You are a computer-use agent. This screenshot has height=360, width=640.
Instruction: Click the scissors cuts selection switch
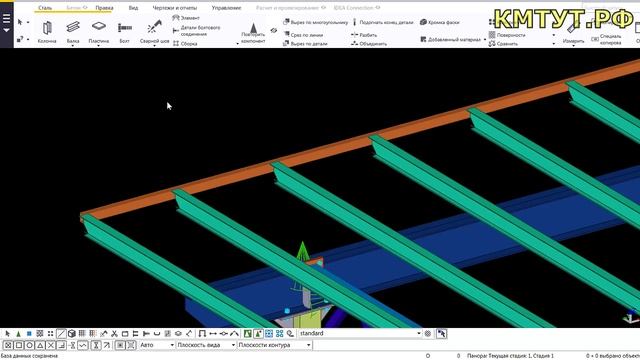(114, 334)
